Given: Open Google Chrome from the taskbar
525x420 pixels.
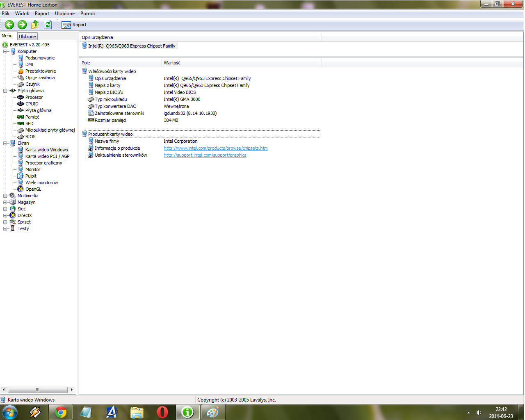Looking at the screenshot, I should tap(61, 412).
